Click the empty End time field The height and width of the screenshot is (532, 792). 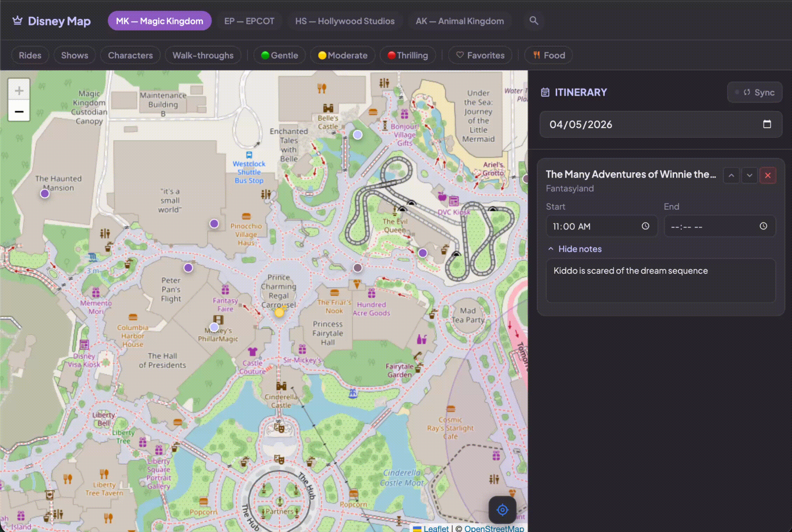(720, 226)
